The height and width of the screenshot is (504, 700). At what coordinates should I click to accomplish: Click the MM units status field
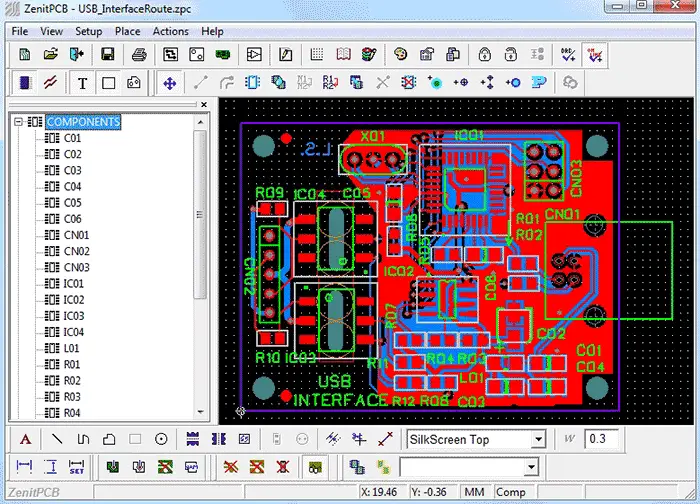pos(475,492)
